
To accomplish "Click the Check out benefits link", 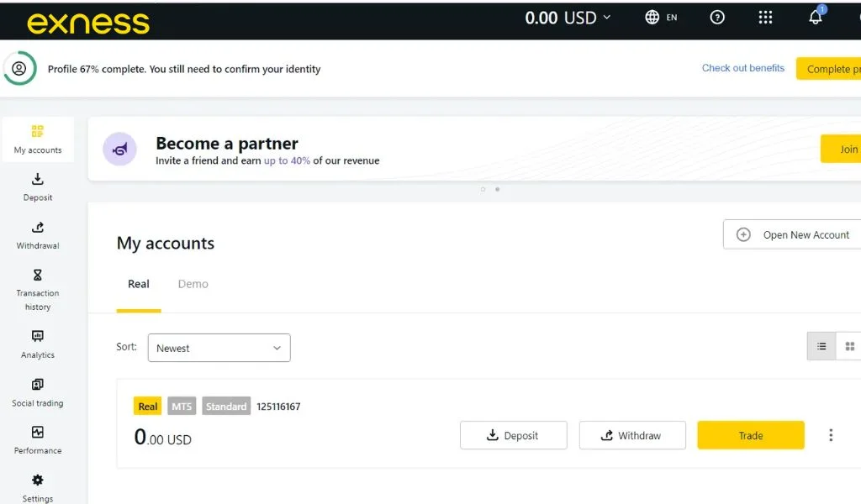I will tap(742, 68).
